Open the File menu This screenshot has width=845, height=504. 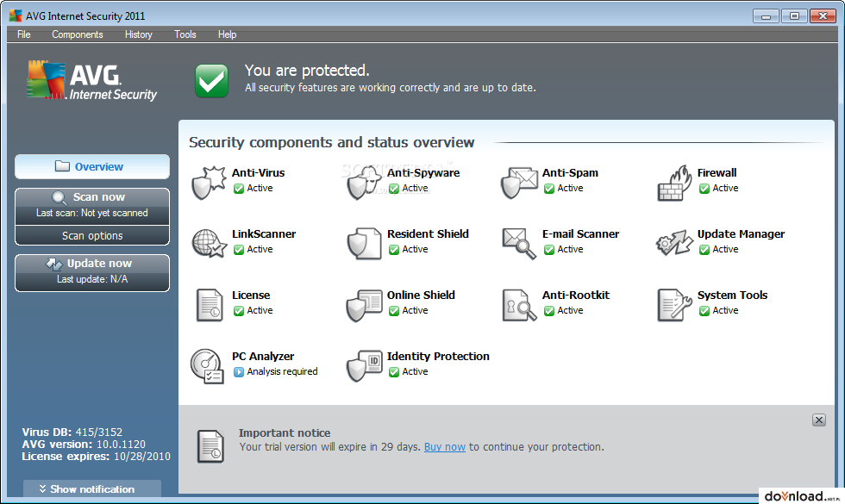[x=24, y=34]
